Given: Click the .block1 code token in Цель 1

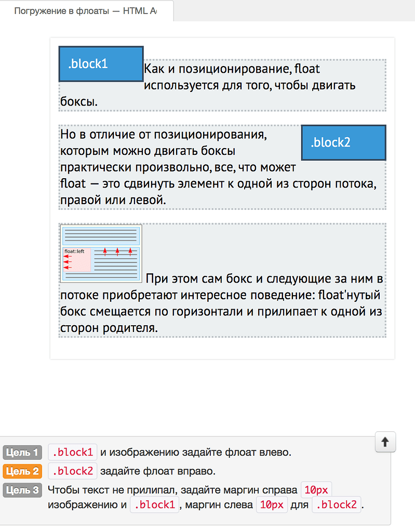Looking at the screenshot, I should [72, 452].
